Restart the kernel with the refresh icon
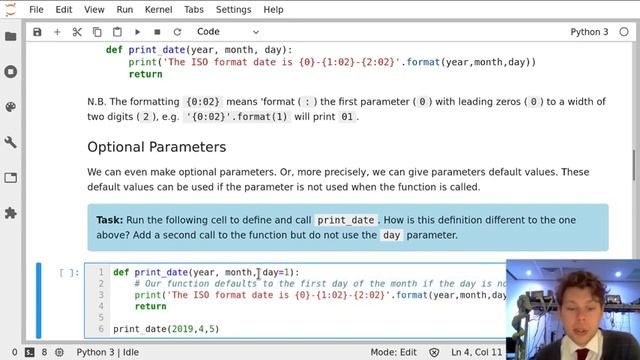This screenshot has height=360, width=640. click(x=177, y=32)
